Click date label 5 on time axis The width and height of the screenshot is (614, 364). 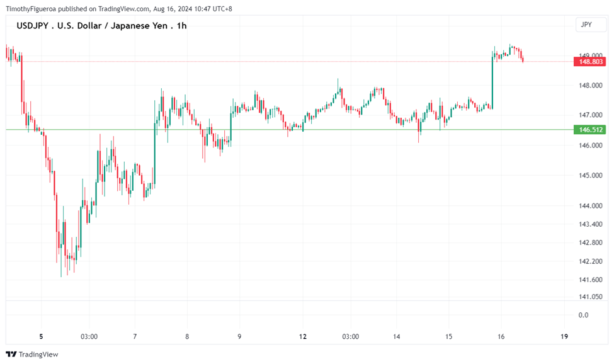(41, 336)
